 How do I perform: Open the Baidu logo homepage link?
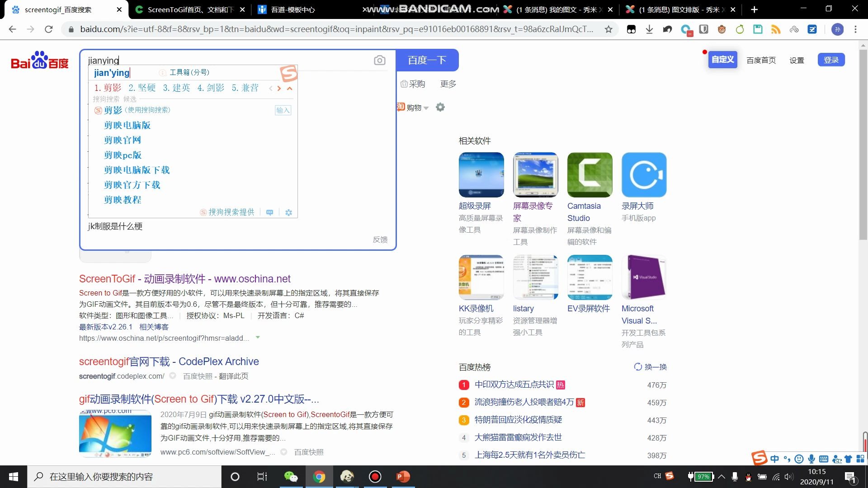point(40,60)
